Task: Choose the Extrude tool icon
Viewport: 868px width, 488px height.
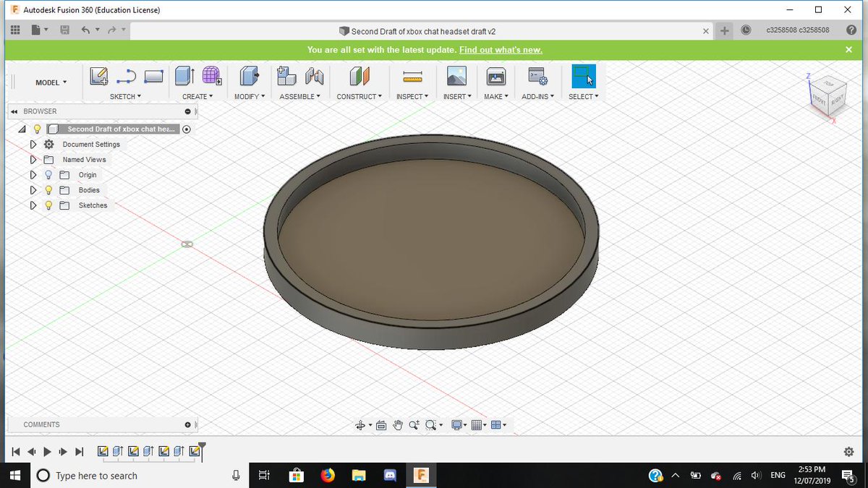Action: (x=184, y=76)
